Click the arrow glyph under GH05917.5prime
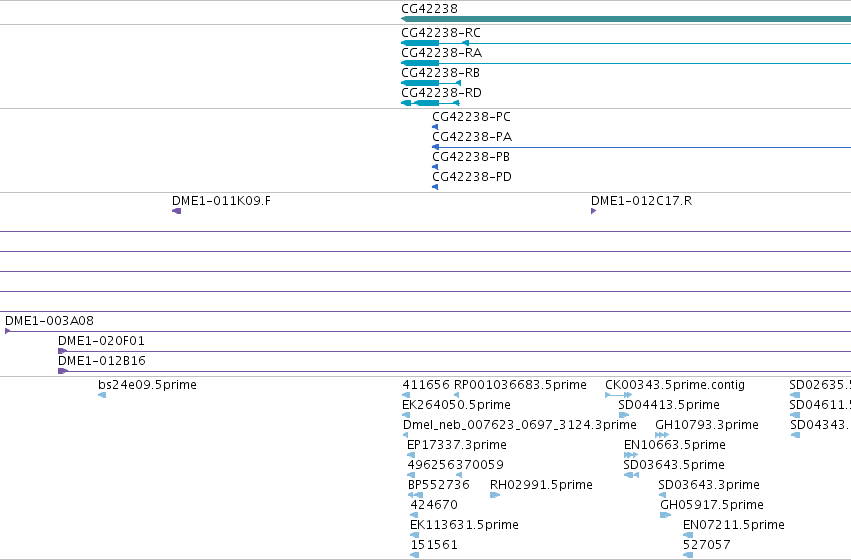Screen dimensions: 851x560 coord(665,516)
